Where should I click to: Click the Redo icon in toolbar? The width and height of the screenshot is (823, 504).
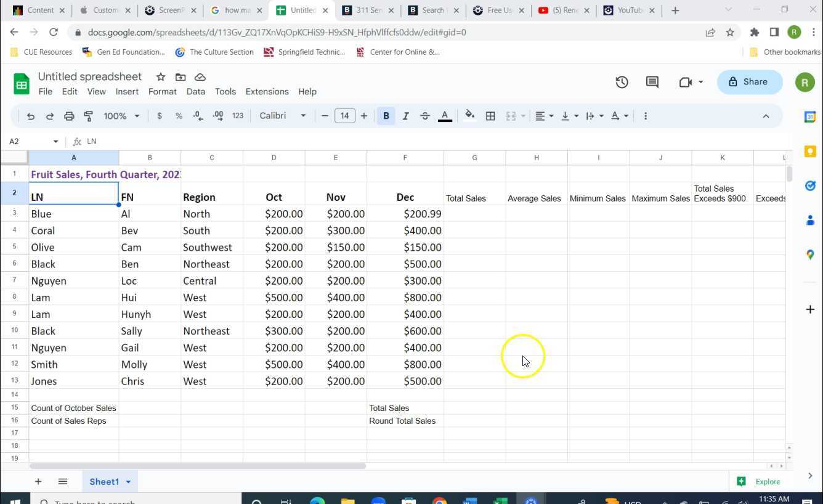point(50,116)
